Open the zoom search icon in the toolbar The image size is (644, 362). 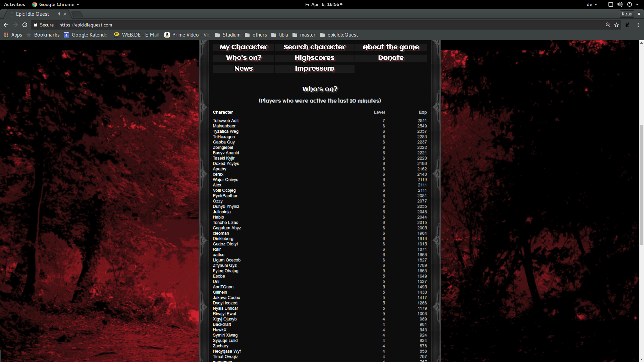607,25
